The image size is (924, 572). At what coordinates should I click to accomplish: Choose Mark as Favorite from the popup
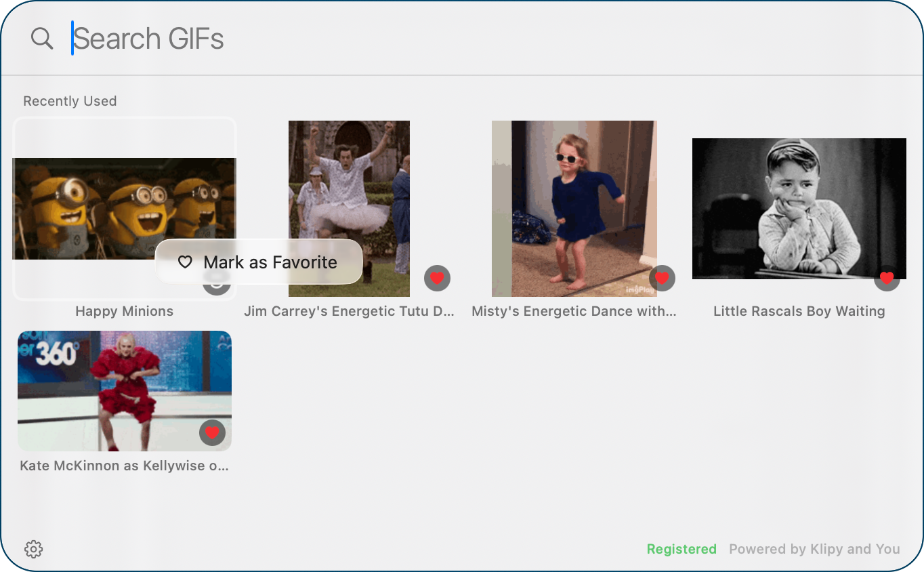coord(259,262)
